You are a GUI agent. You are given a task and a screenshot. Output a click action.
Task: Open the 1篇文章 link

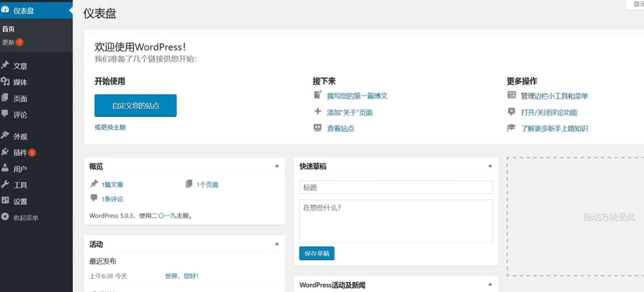(x=112, y=184)
